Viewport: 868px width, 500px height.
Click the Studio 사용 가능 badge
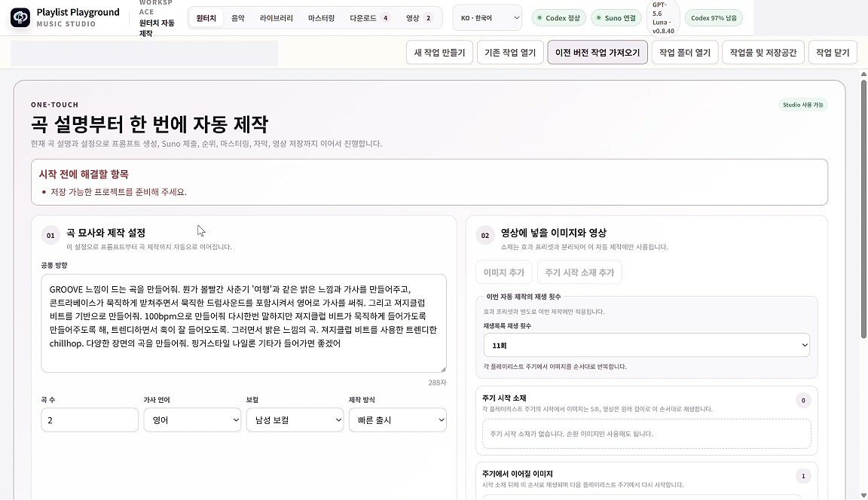pos(802,105)
